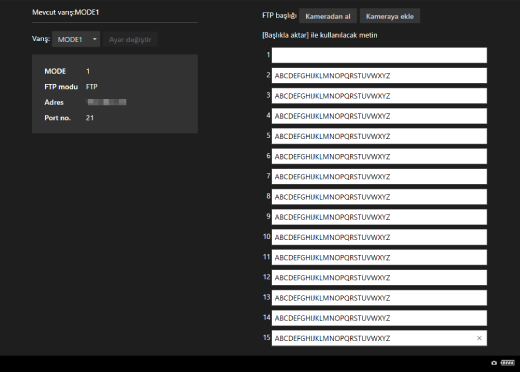Click the battery level icon in bottom bar
520x372 pixels.
click(507, 362)
